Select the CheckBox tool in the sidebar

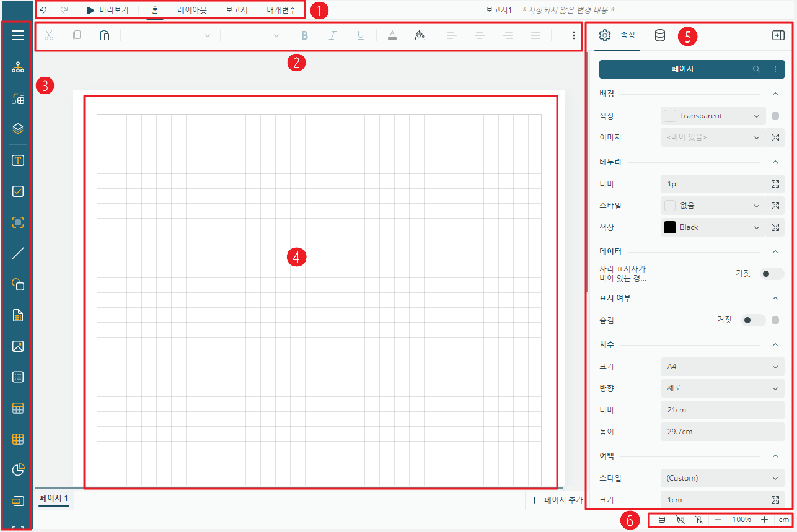[18, 191]
